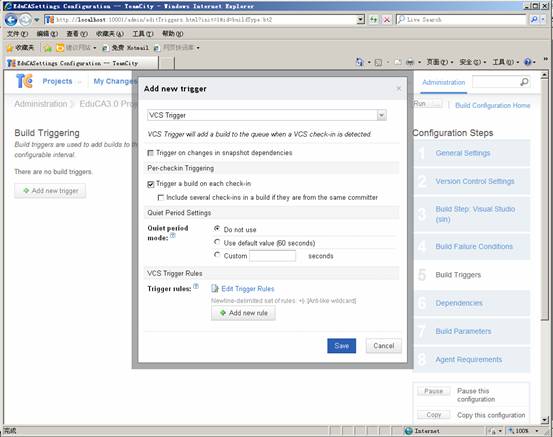Uncheck Trigger a build on each check-in
Screen dimensions: 553x437
tap(151, 184)
